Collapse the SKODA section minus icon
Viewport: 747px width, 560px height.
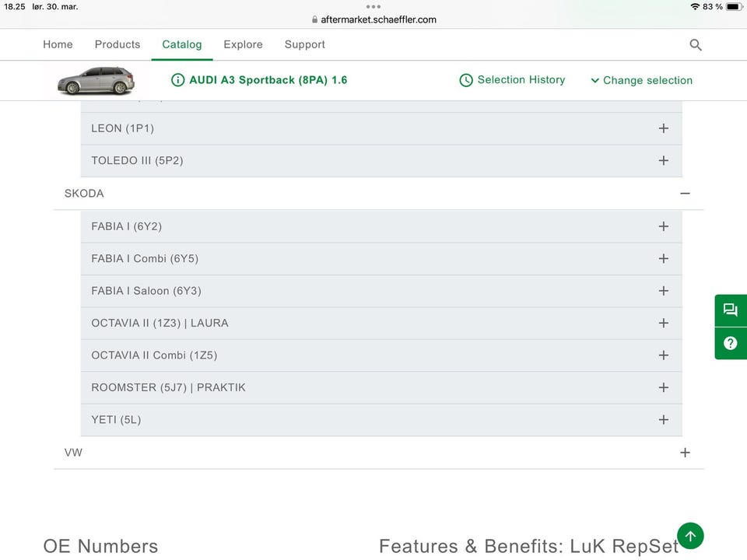tap(685, 194)
